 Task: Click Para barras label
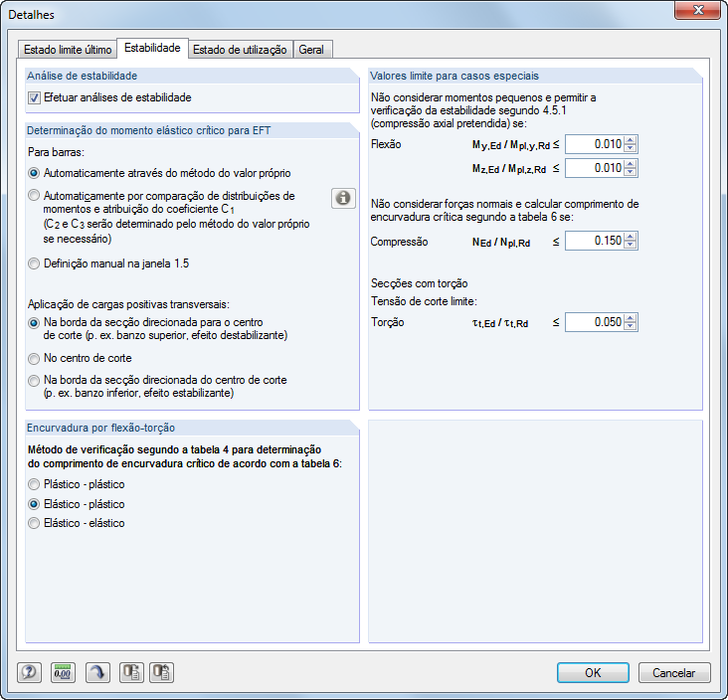tap(56, 152)
